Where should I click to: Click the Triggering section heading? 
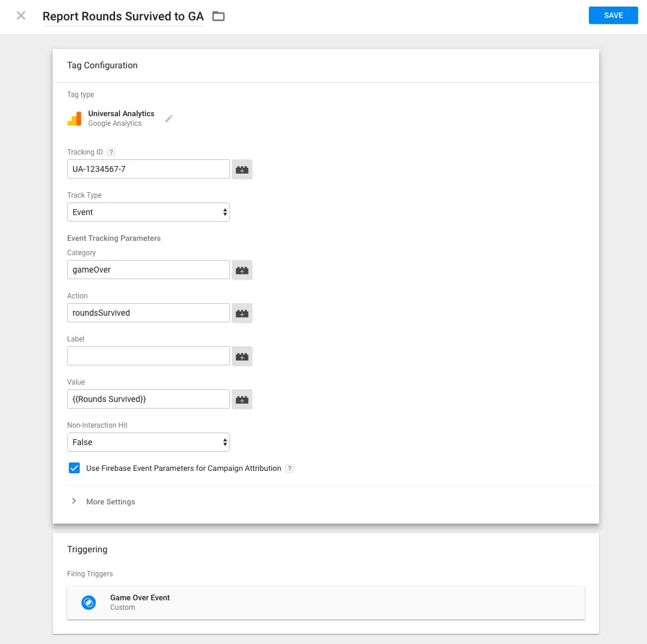[87, 549]
